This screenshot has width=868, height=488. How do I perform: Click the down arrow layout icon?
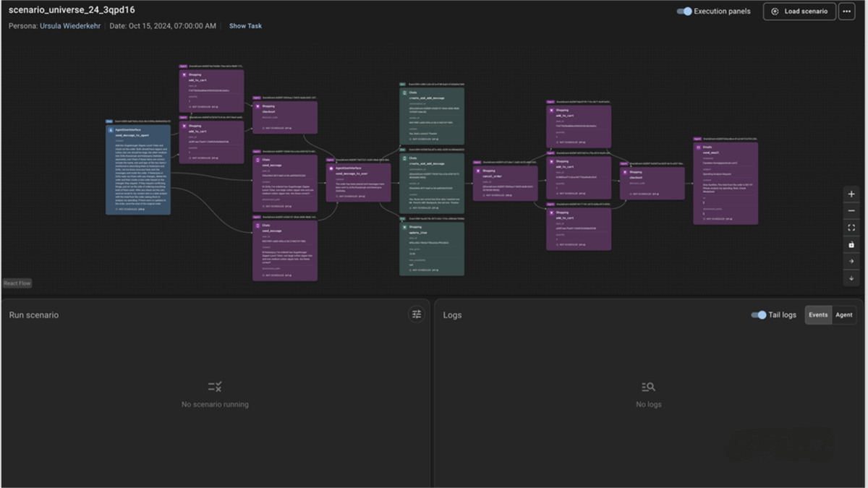(x=851, y=278)
